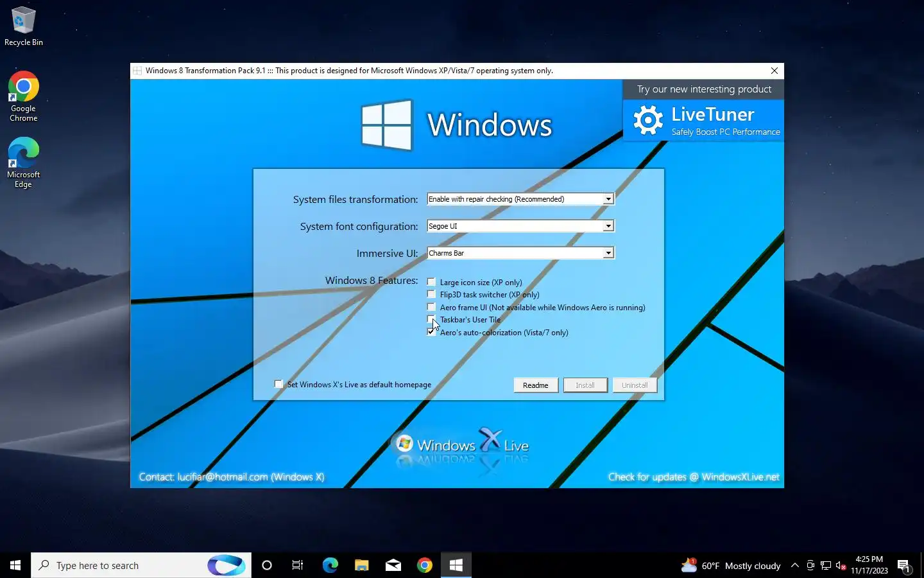The height and width of the screenshot is (578, 924).
Task: Open Cortana from the taskbar
Action: point(267,565)
